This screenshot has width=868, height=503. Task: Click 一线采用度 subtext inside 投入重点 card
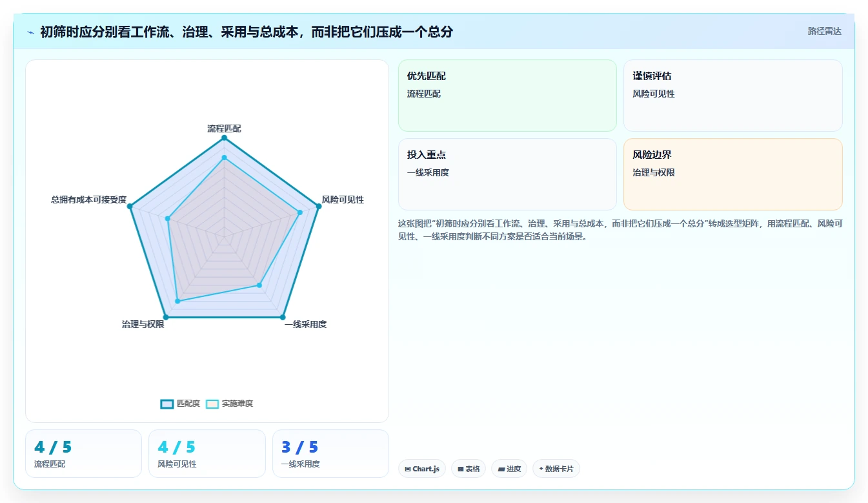[428, 172]
